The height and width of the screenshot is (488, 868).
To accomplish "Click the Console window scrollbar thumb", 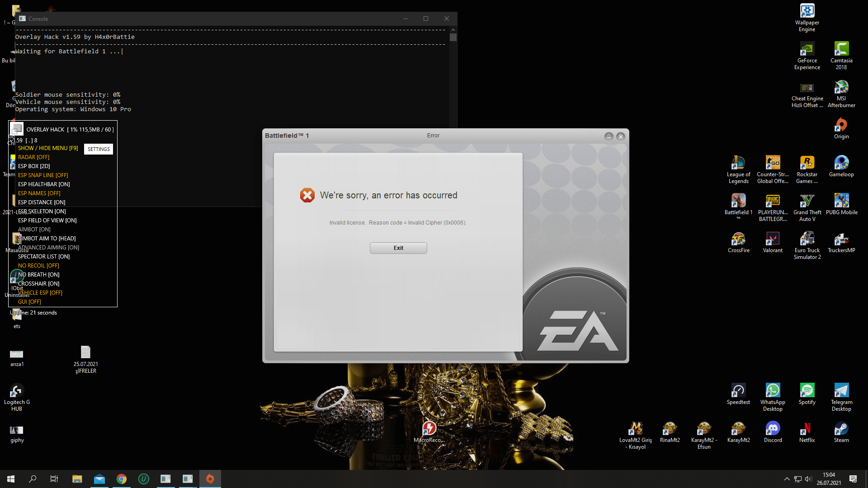I will (453, 38).
